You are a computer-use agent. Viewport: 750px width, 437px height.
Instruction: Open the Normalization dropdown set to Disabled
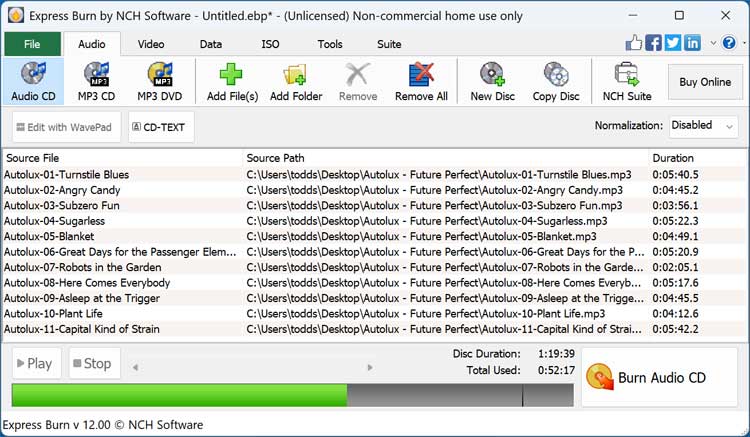pos(703,126)
